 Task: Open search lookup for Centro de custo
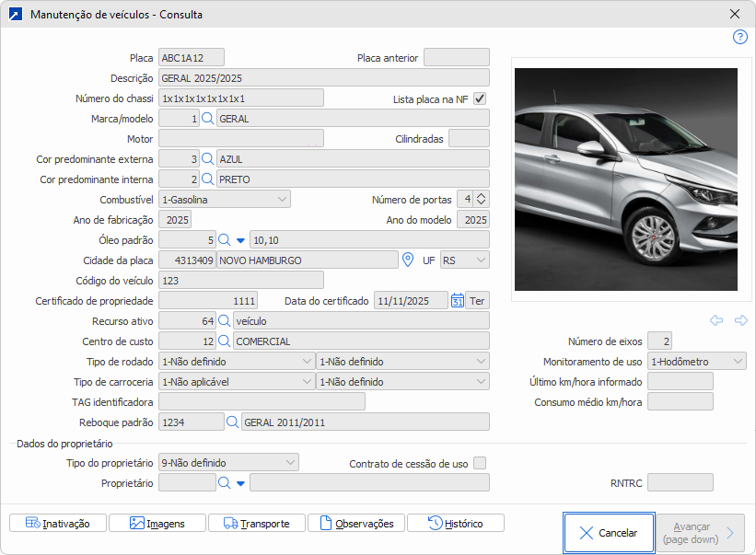click(224, 341)
